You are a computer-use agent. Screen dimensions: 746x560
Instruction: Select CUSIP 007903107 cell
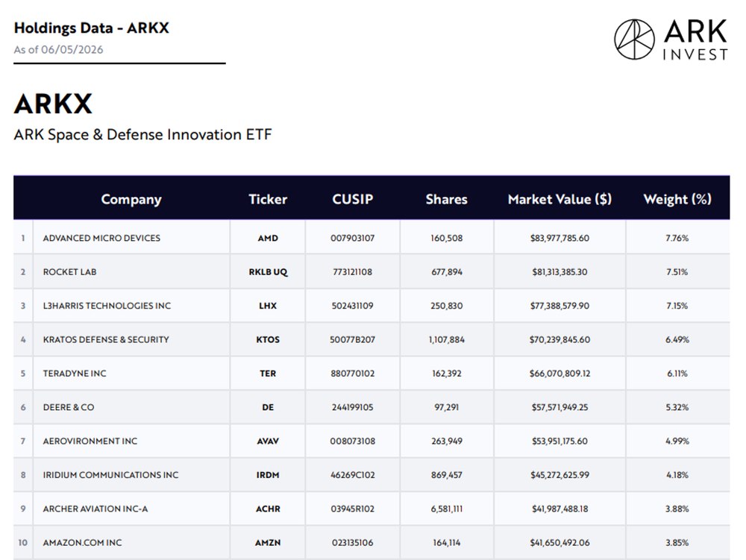(353, 238)
